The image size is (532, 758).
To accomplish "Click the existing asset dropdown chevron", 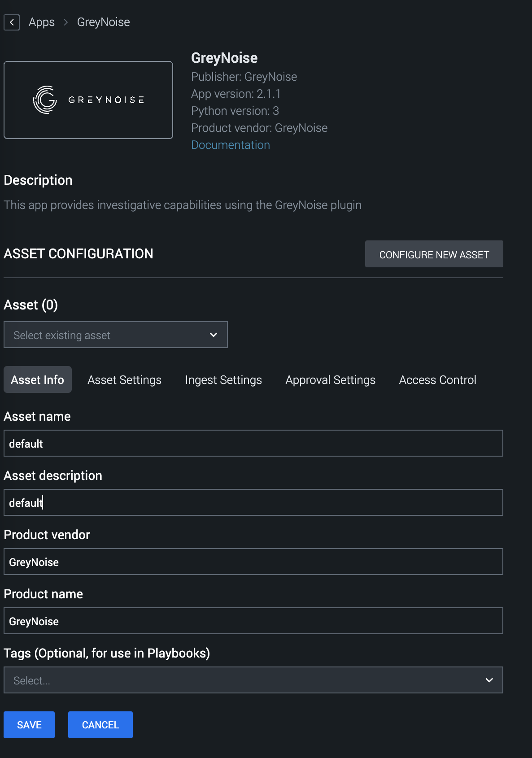I will click(x=214, y=335).
